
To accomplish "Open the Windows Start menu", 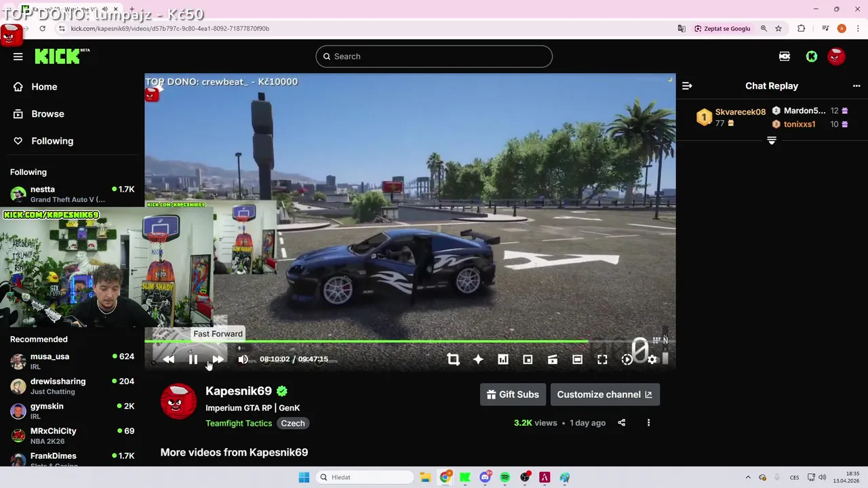I will pyautogui.click(x=304, y=477).
